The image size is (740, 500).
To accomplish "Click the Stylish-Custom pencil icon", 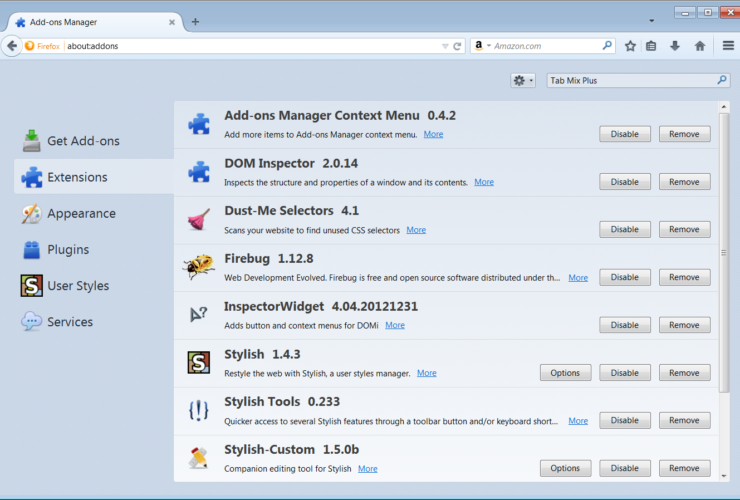I will 199,458.
